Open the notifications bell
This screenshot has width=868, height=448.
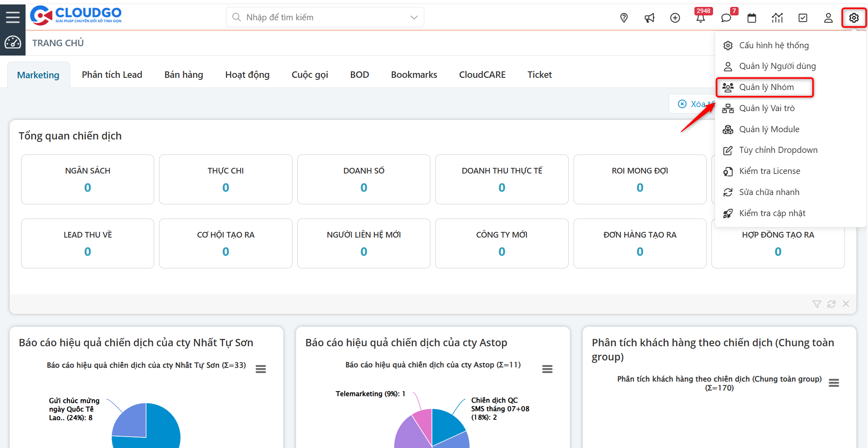click(700, 18)
